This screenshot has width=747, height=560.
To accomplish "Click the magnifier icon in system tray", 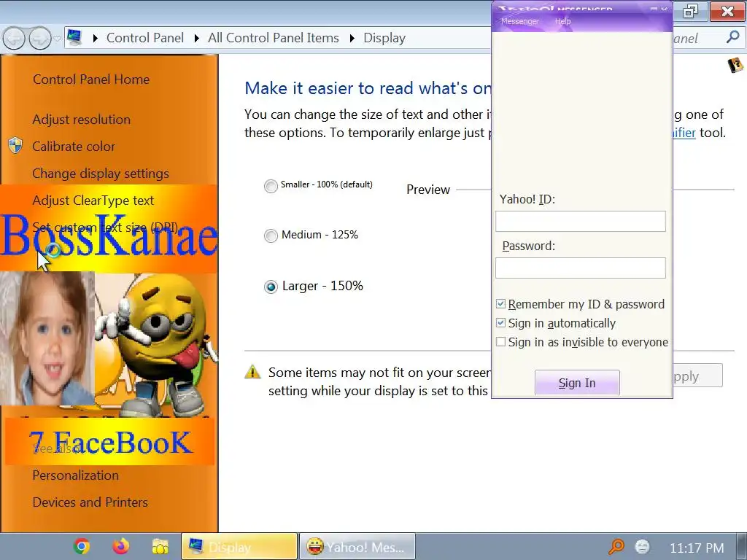I will tap(616, 547).
